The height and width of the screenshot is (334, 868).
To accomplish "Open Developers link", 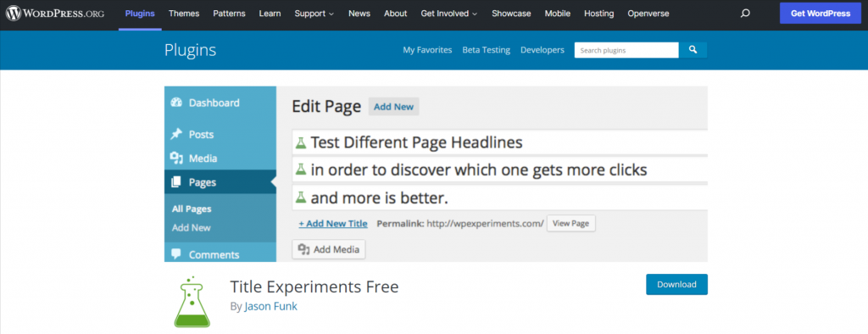I will point(542,50).
